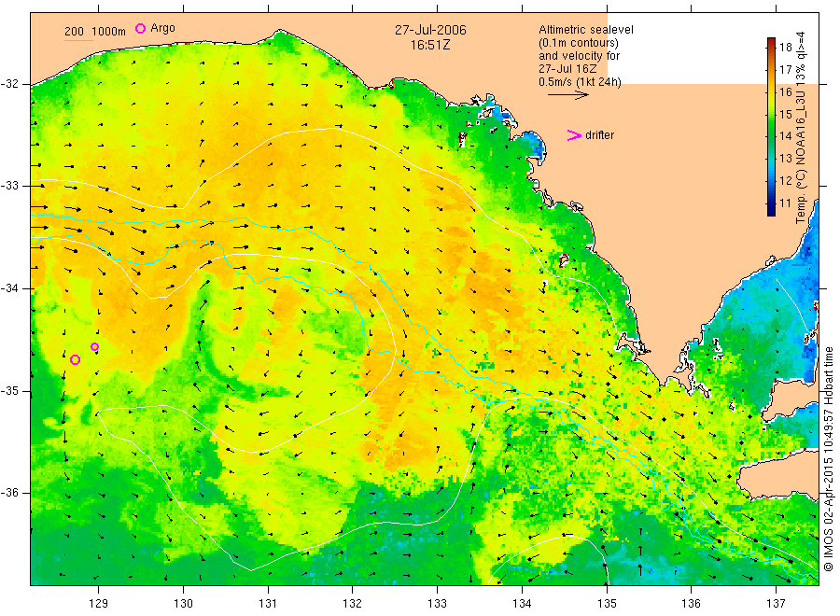The height and width of the screenshot is (616, 840).
Task: Click the smaller Argo float marker near 129E
Action: [95, 347]
